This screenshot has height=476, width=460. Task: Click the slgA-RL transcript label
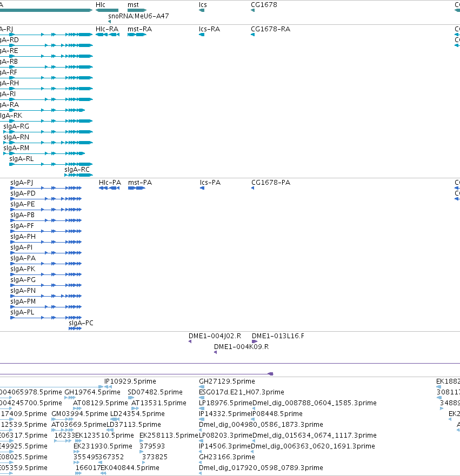point(21,159)
